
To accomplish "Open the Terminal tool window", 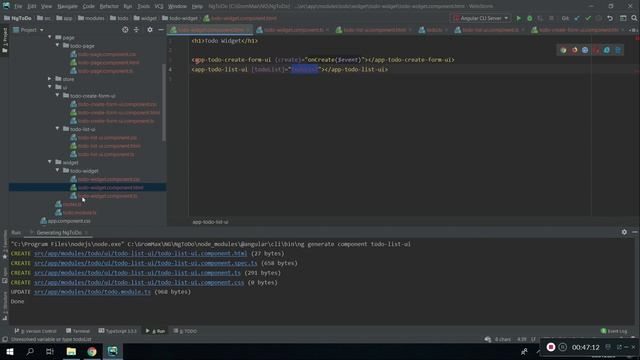I will tap(78, 331).
